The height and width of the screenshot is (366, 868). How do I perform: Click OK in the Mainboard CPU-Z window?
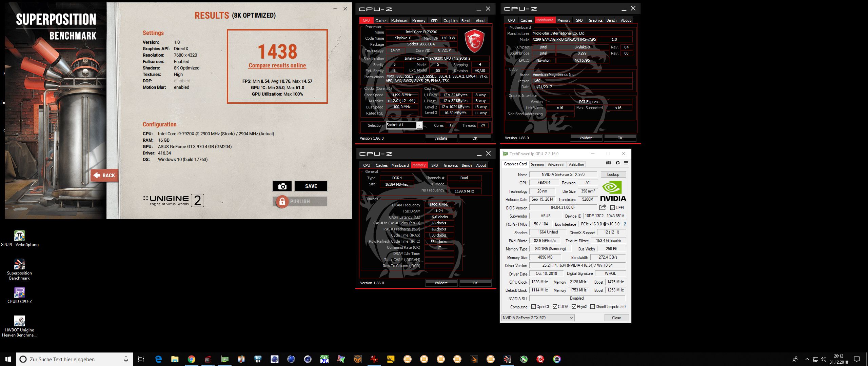(620, 138)
